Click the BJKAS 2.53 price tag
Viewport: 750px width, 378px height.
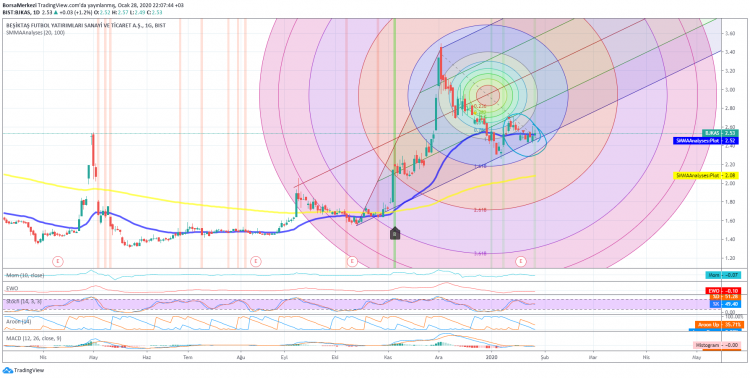(719, 133)
